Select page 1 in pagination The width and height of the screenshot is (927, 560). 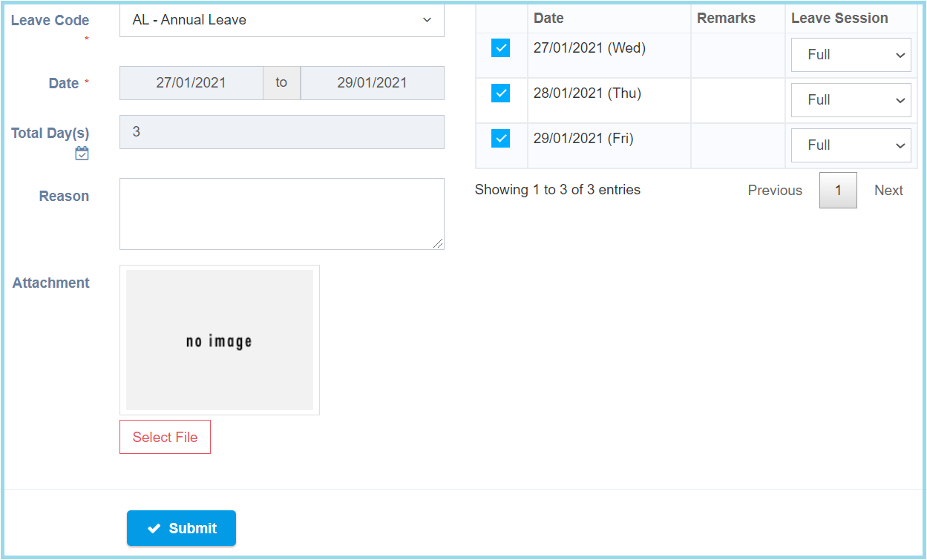coord(838,191)
